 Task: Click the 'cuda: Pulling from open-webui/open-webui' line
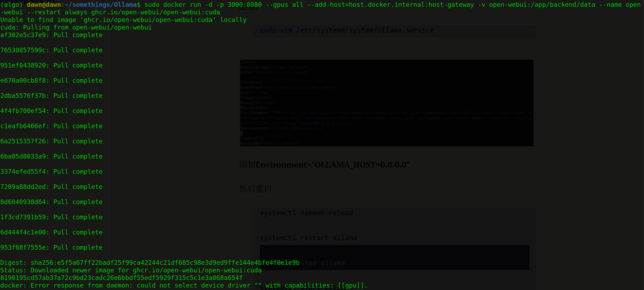click(76, 28)
